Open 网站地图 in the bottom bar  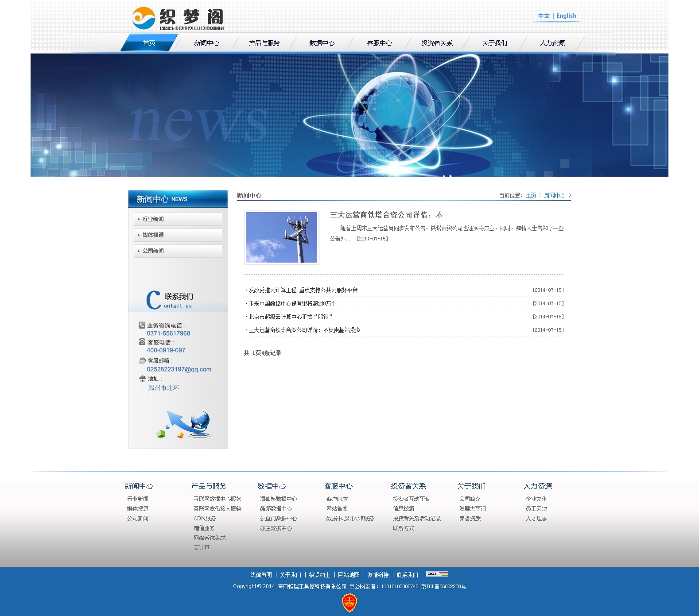pyautogui.click(x=349, y=575)
